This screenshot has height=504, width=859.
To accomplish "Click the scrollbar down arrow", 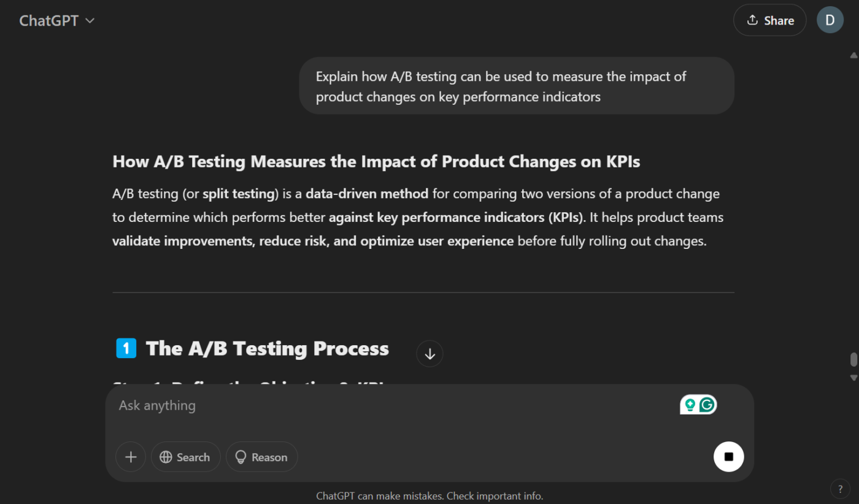I will [853, 378].
